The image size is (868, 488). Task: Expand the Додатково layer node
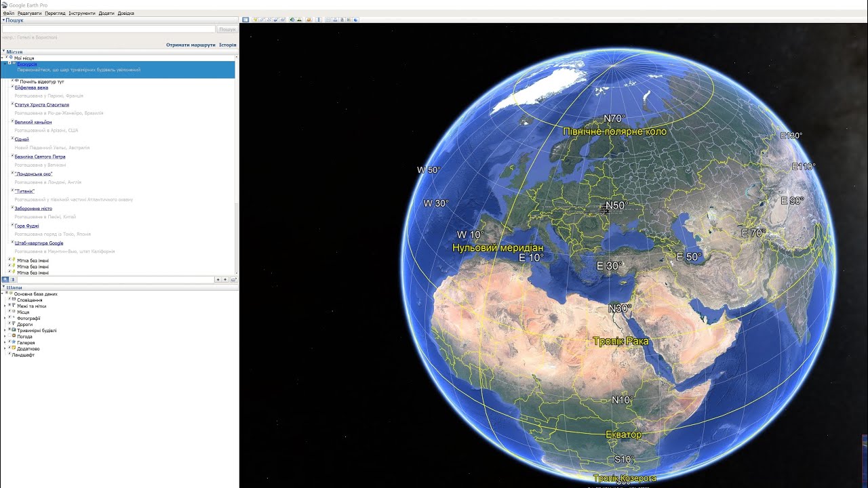pyautogui.click(x=5, y=349)
